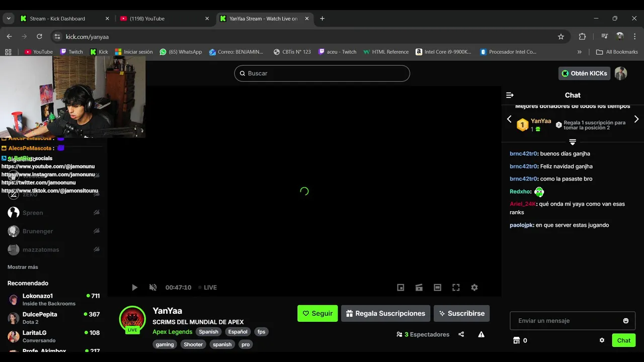
Task: Show hidden bookmarks with the double chevron
Action: (x=580, y=52)
